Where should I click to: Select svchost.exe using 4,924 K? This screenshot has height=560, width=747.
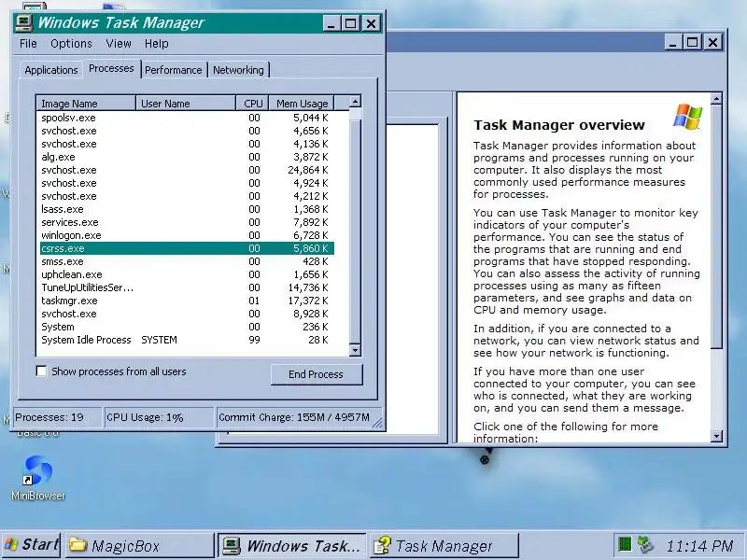tap(187, 183)
